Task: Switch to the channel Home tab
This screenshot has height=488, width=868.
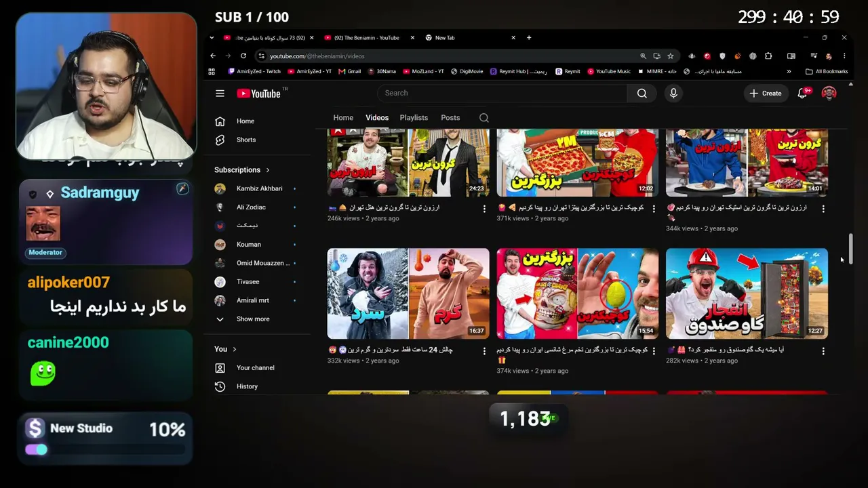Action: 343,118
